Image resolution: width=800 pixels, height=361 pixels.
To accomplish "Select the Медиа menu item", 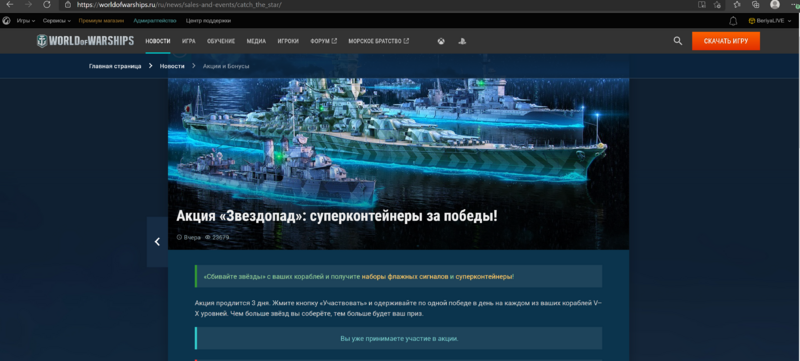I will point(256,41).
